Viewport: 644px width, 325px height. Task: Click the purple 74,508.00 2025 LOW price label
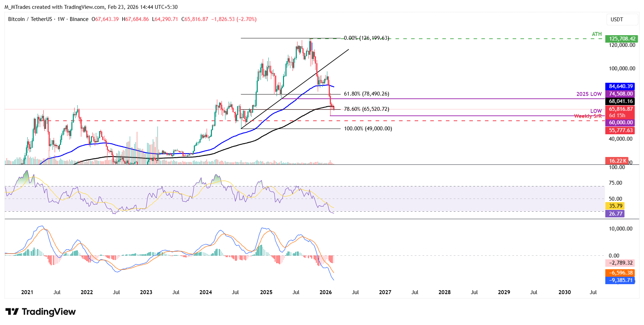(620, 94)
